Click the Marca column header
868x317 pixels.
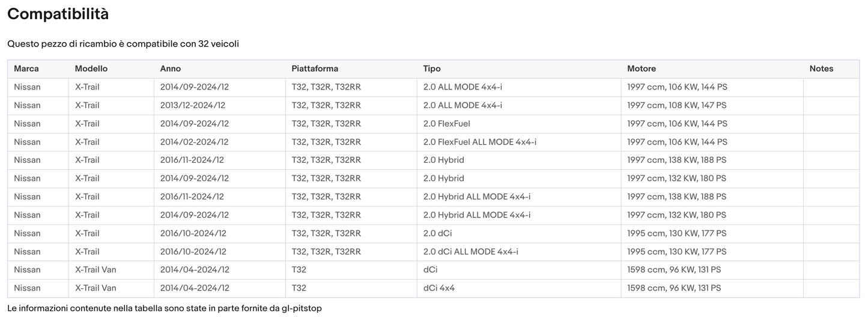(26, 68)
